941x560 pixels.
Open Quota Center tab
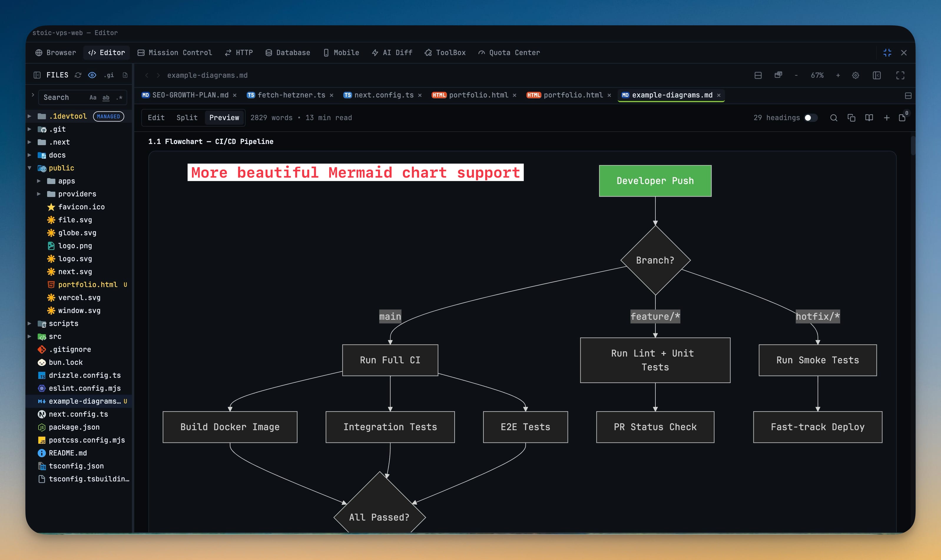pyautogui.click(x=508, y=53)
